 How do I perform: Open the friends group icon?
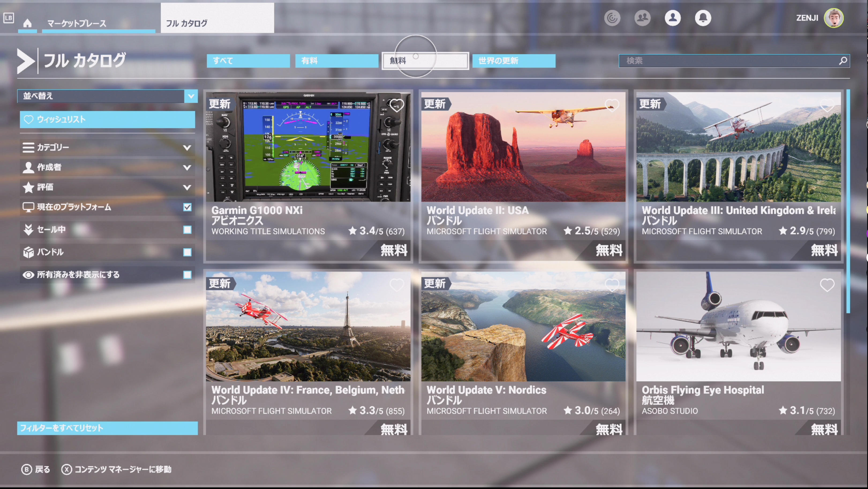[642, 17]
